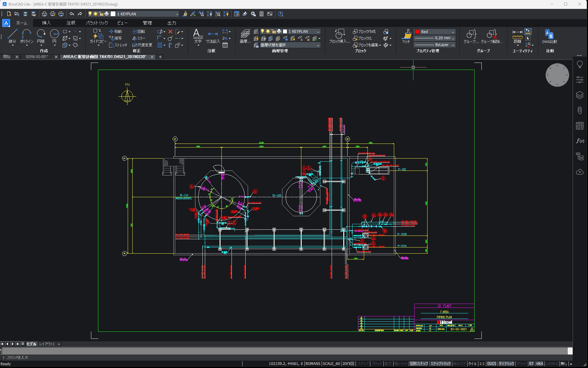Image resolution: width=588 pixels, height=368 pixels.
Task: Activate the マッチ property painter brush
Action: click(x=406, y=36)
